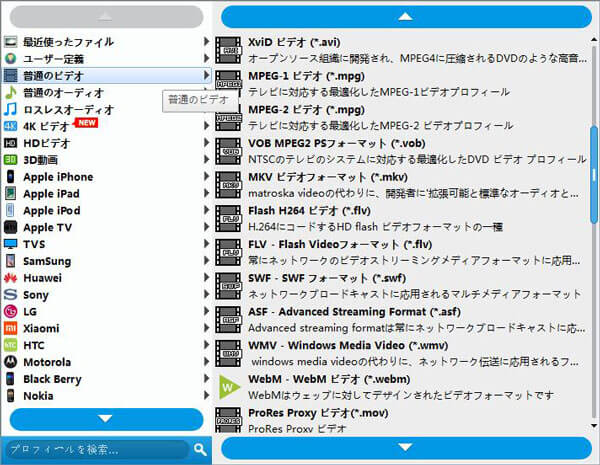Click the XviD film strip icon
Screen dimensions: 600x465
(228, 50)
